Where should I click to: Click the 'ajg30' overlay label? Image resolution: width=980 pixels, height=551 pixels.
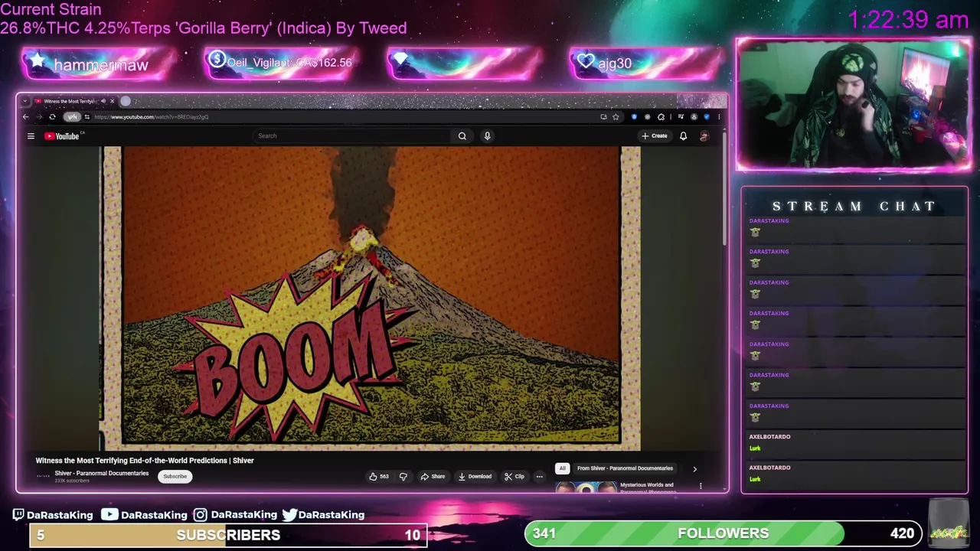click(615, 64)
